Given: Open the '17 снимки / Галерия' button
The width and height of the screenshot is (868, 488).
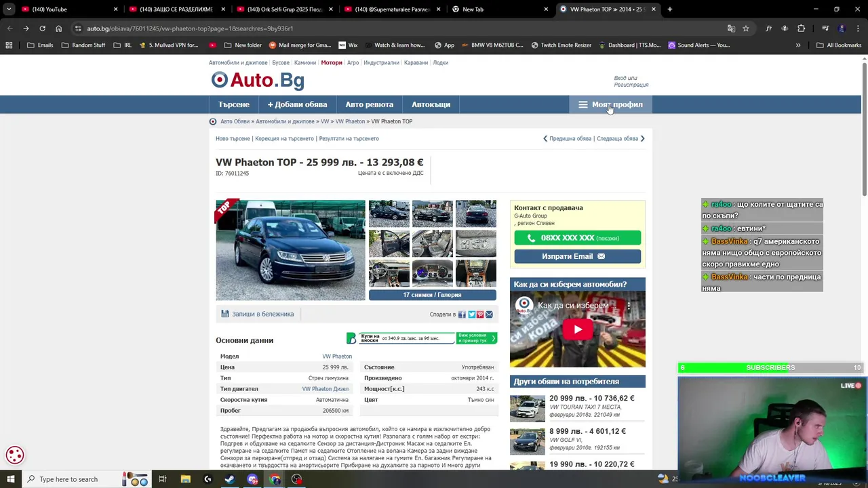Looking at the screenshot, I should point(432,295).
